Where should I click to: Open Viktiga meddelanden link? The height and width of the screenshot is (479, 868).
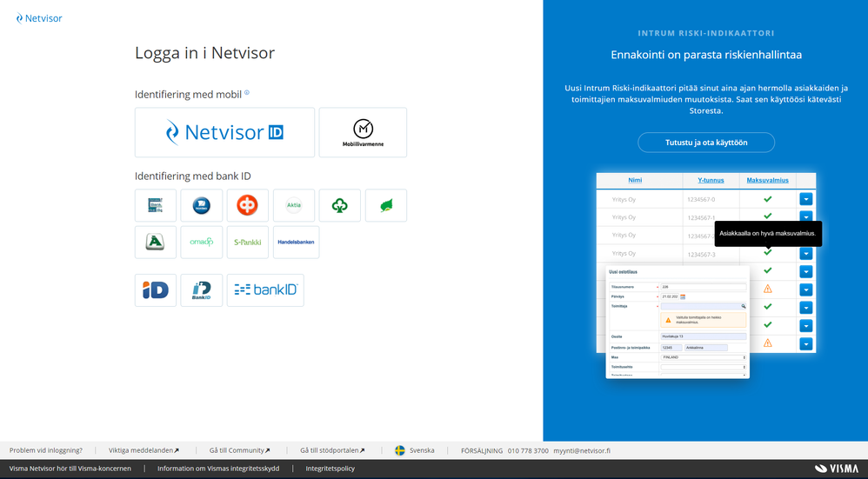144,450
